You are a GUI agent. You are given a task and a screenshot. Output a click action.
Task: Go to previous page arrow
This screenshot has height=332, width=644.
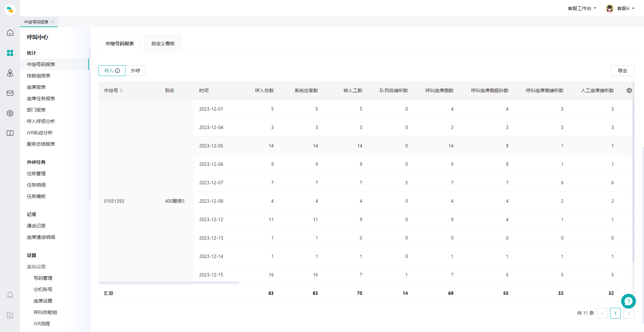click(602, 313)
